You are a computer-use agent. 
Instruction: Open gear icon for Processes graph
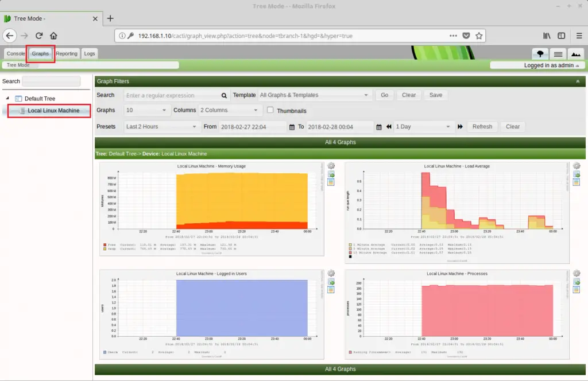pyautogui.click(x=577, y=274)
